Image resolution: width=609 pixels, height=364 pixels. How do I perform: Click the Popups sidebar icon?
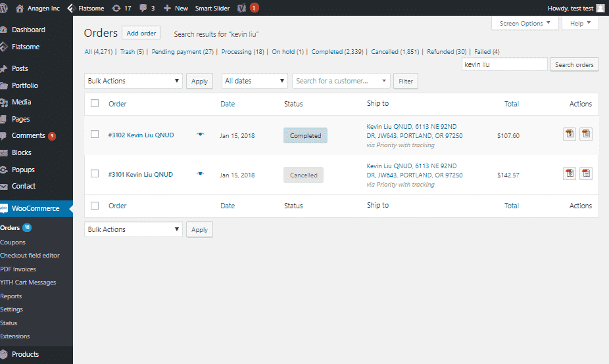coord(3,170)
